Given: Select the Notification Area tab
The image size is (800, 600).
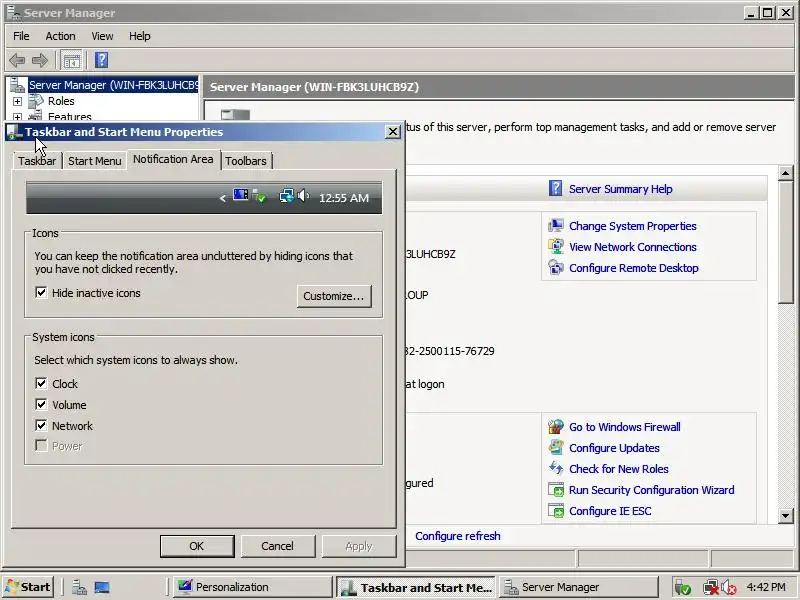Looking at the screenshot, I should pos(173,159).
